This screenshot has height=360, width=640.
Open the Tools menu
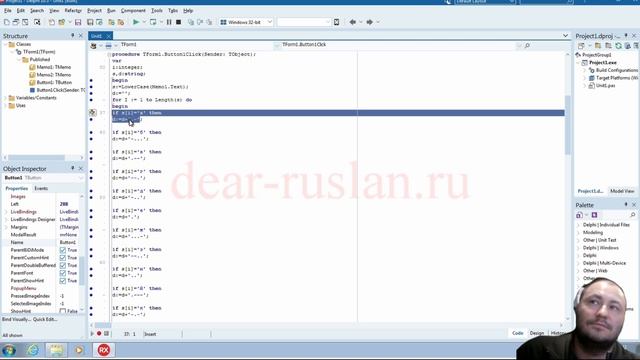pos(157,10)
